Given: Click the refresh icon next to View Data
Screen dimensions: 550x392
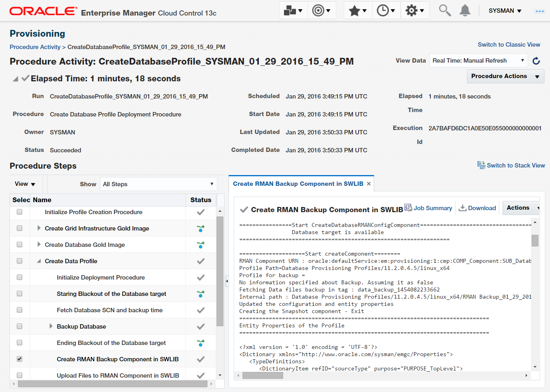Looking at the screenshot, I should click(536, 61).
